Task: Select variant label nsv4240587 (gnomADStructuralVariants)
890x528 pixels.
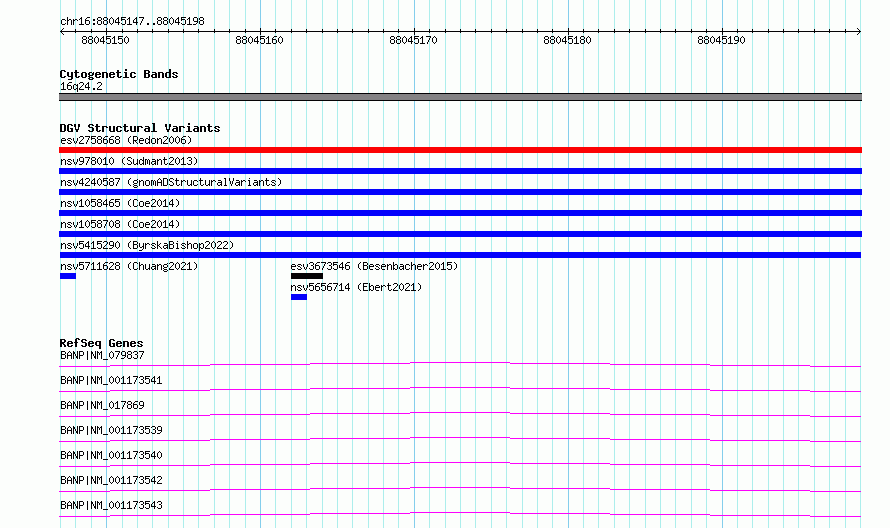Action: tap(171, 182)
